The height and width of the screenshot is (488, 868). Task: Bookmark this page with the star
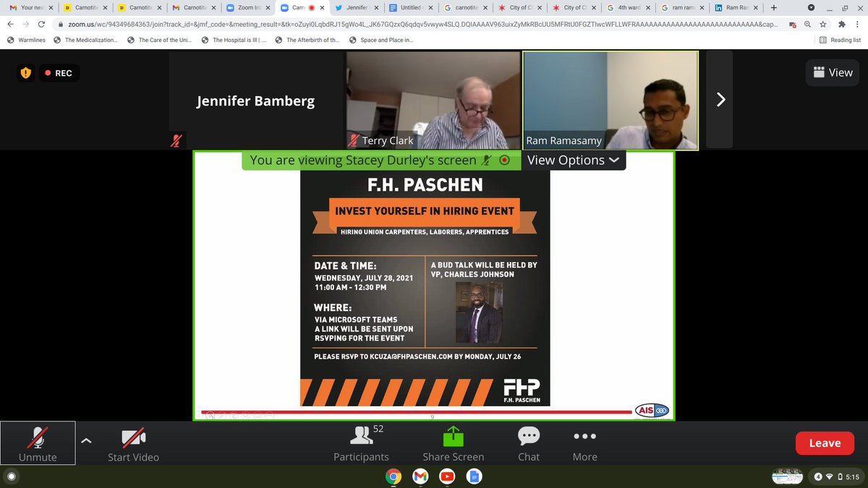coord(822,24)
